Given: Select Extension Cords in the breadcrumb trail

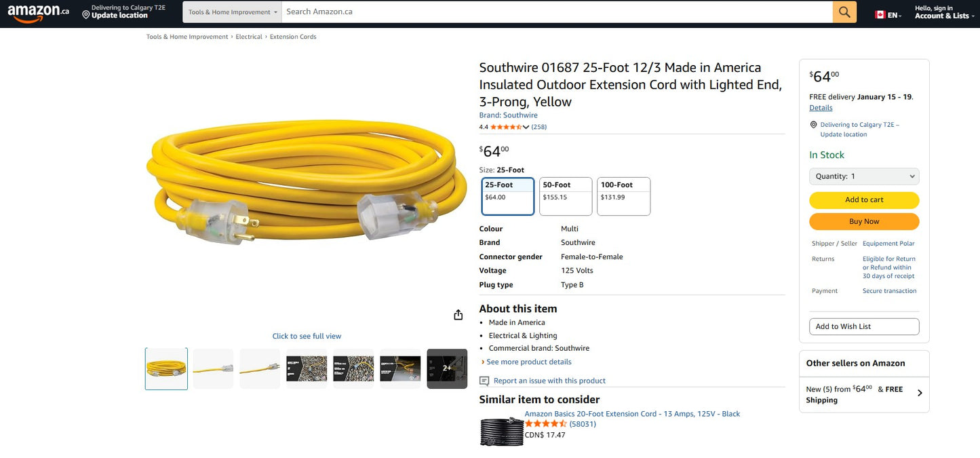Looking at the screenshot, I should click(x=293, y=36).
